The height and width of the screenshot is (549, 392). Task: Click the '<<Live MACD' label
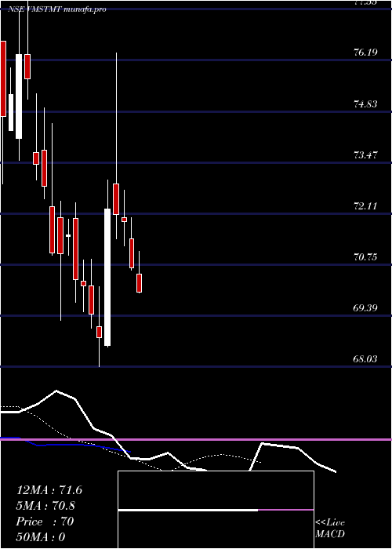tap(330, 529)
